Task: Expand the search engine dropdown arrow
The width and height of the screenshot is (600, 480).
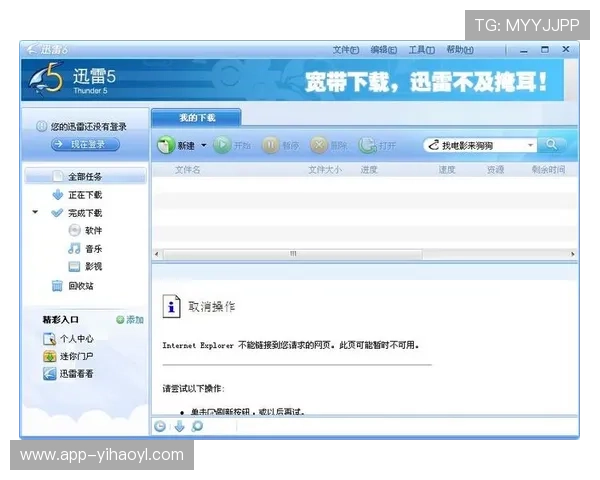Action: coord(530,145)
